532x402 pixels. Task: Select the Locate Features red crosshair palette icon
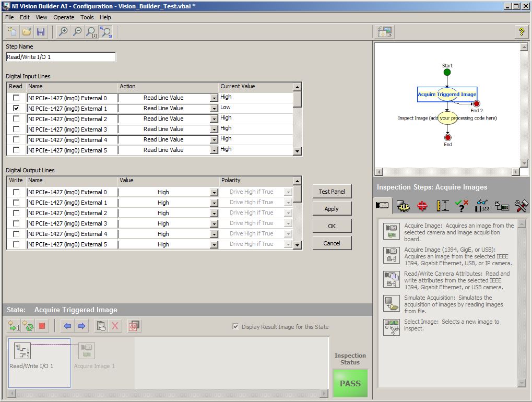[x=422, y=206]
